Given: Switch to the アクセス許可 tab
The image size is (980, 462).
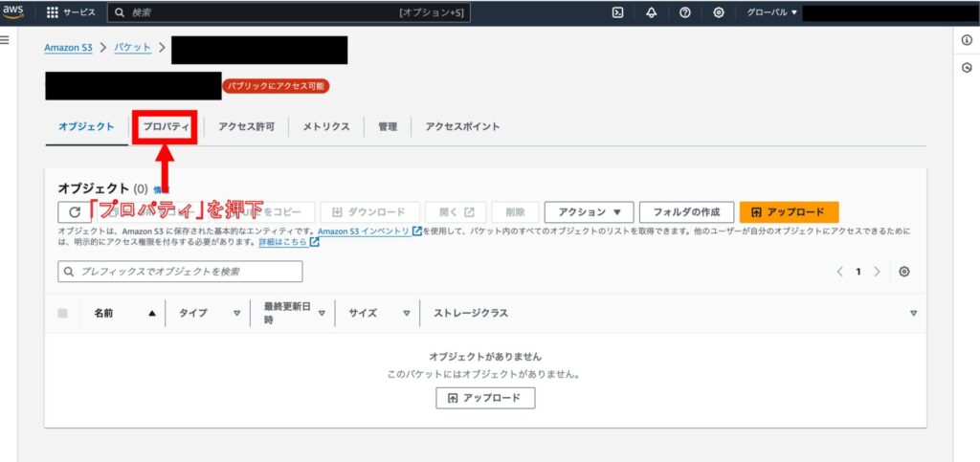Looking at the screenshot, I should point(246,126).
